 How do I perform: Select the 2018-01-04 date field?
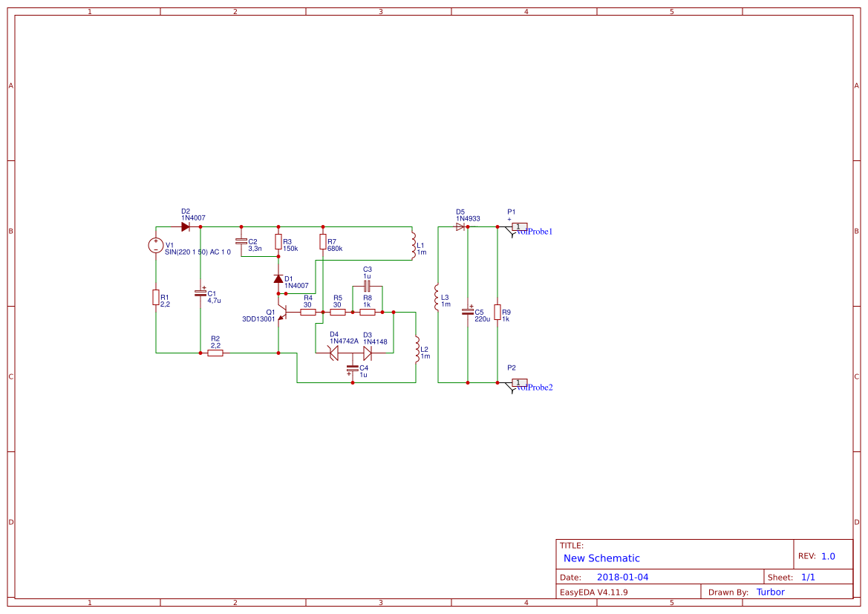pyautogui.click(x=624, y=576)
